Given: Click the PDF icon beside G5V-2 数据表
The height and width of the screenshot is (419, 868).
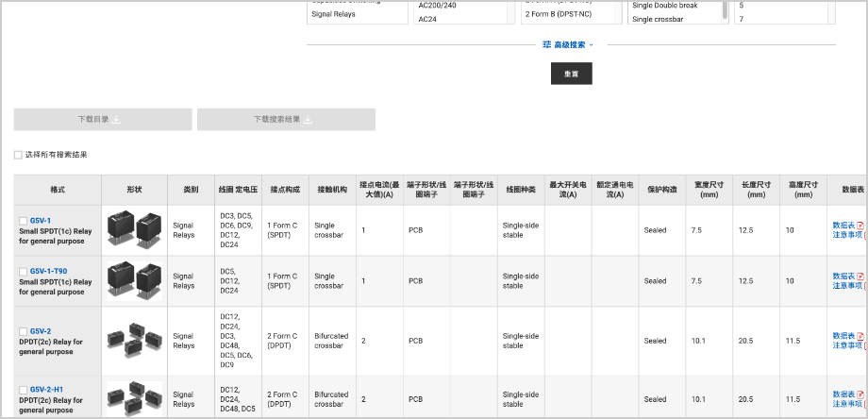Looking at the screenshot, I should click(860, 335).
